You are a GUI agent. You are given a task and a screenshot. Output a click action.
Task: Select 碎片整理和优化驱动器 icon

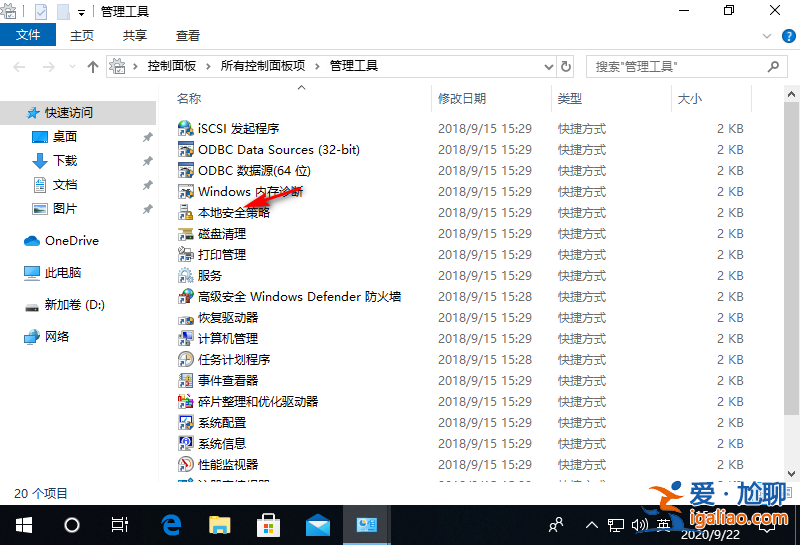(185, 402)
